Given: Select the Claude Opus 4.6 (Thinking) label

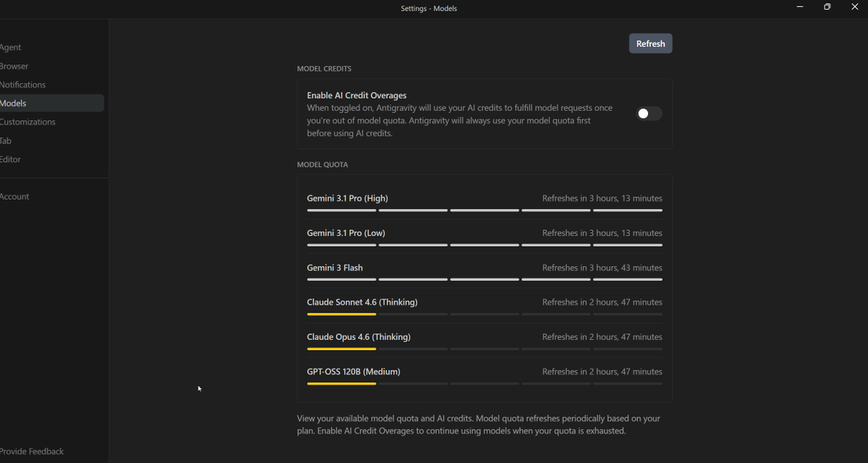Looking at the screenshot, I should (359, 337).
